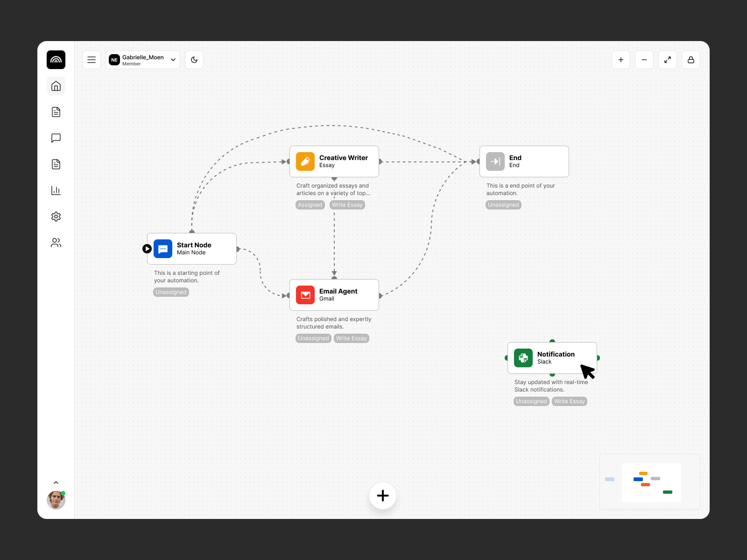Select the Home icon in sidebar

pos(56,86)
